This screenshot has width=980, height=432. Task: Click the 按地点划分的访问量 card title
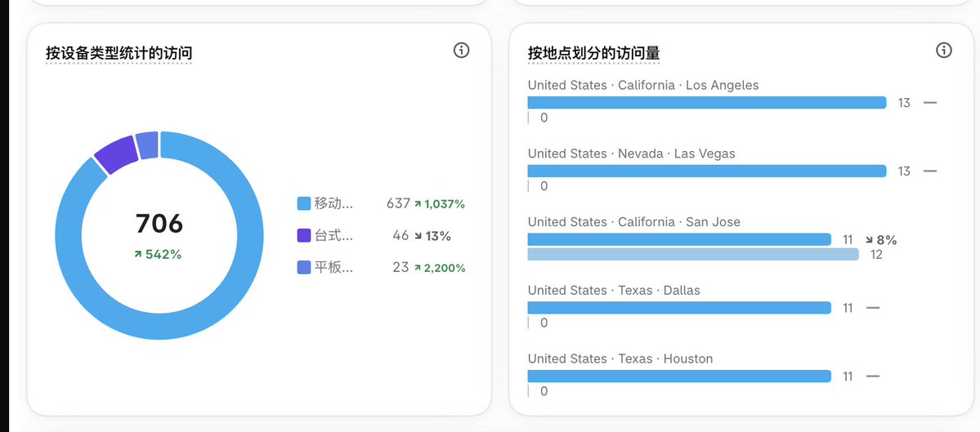(x=593, y=54)
